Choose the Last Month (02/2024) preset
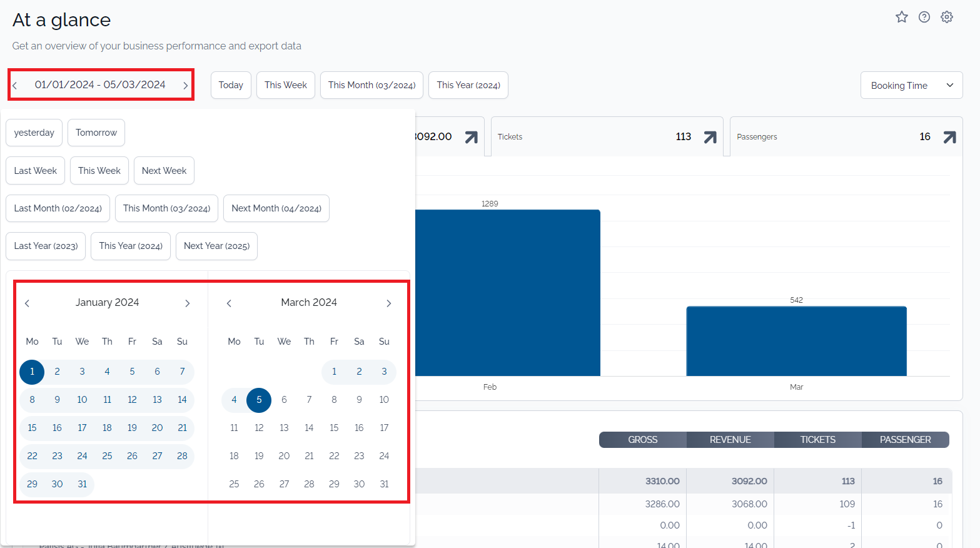 [x=58, y=208]
